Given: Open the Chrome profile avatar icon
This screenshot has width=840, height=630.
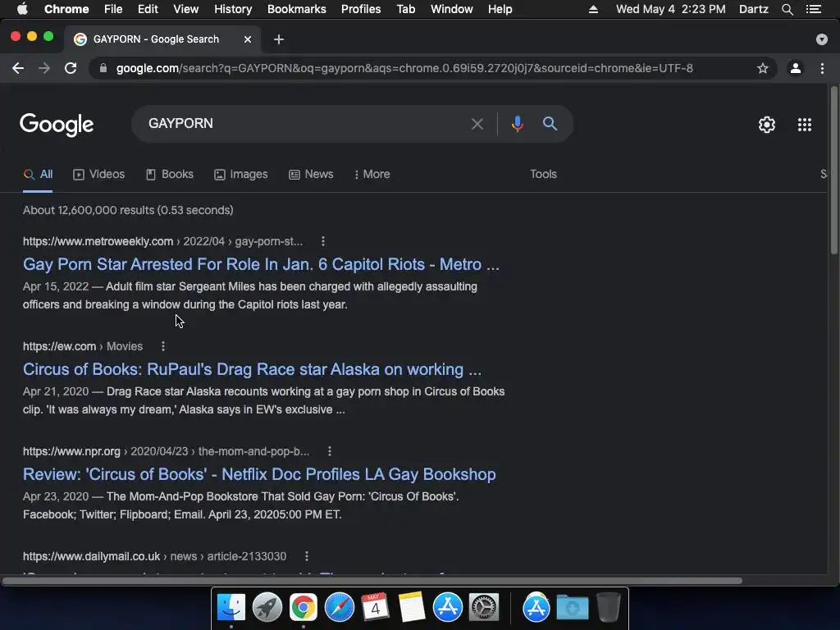Looking at the screenshot, I should point(796,68).
